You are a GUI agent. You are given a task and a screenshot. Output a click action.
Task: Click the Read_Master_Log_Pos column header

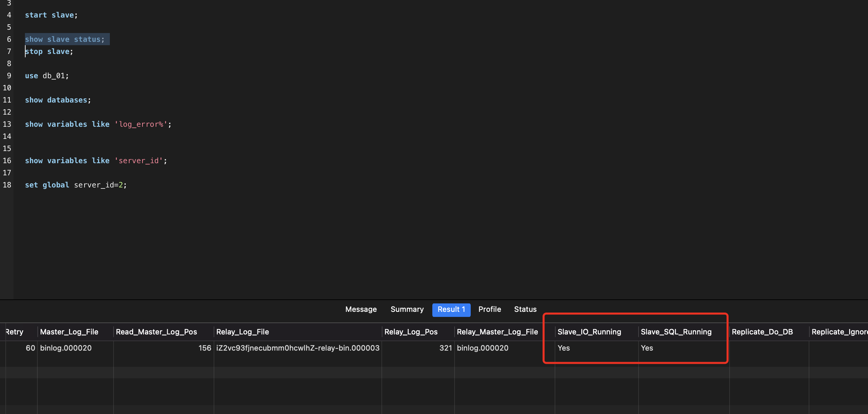tap(156, 332)
